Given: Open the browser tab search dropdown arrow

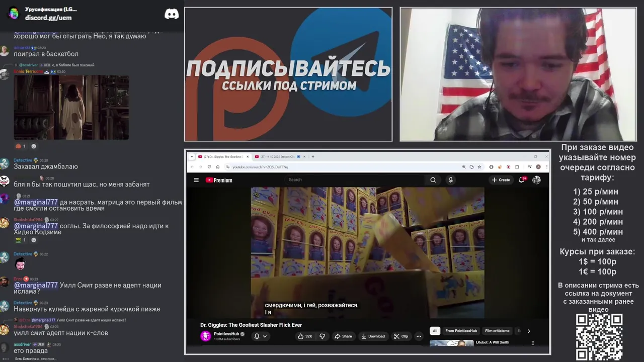Looking at the screenshot, I should coord(192,156).
